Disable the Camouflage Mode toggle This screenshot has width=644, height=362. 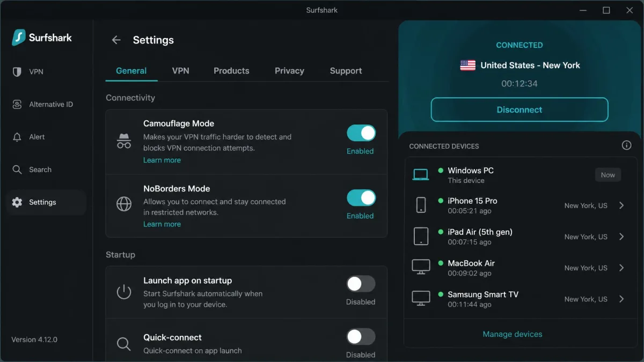click(x=361, y=133)
